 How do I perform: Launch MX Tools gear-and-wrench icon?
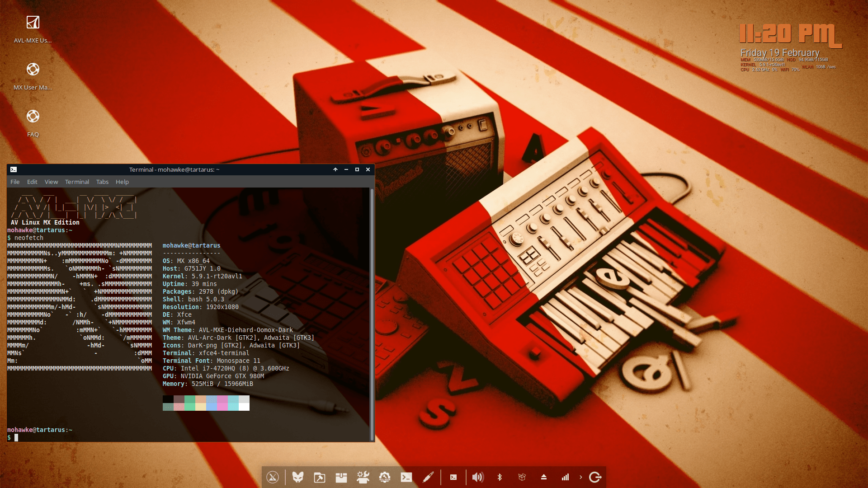tap(363, 477)
